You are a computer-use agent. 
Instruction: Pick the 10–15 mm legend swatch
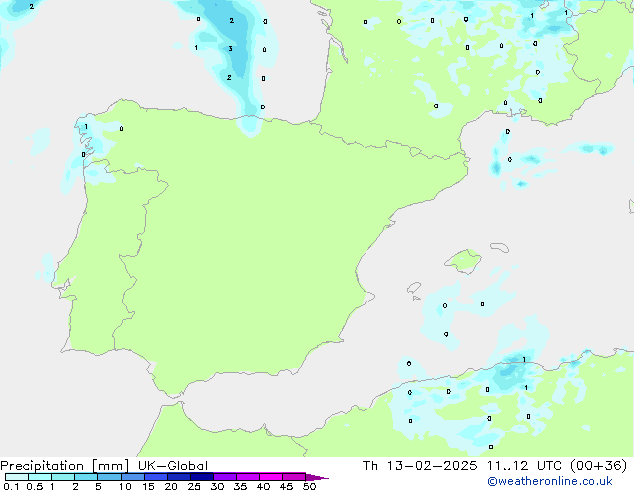[x=133, y=477]
